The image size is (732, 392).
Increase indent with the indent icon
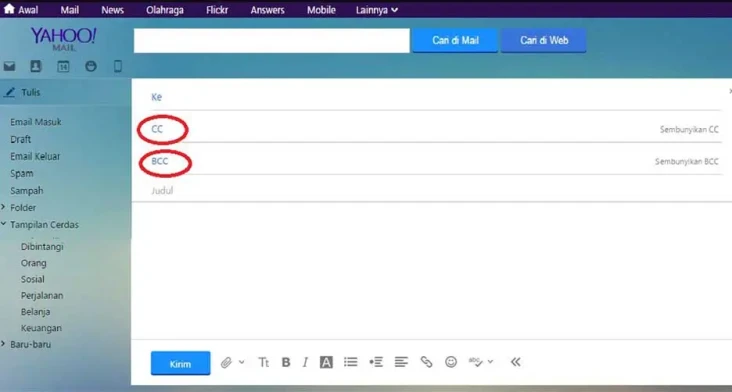[x=376, y=362]
